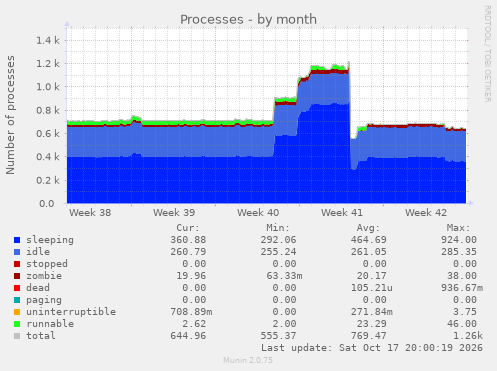Click sleeping current value 360.88

[x=188, y=240]
